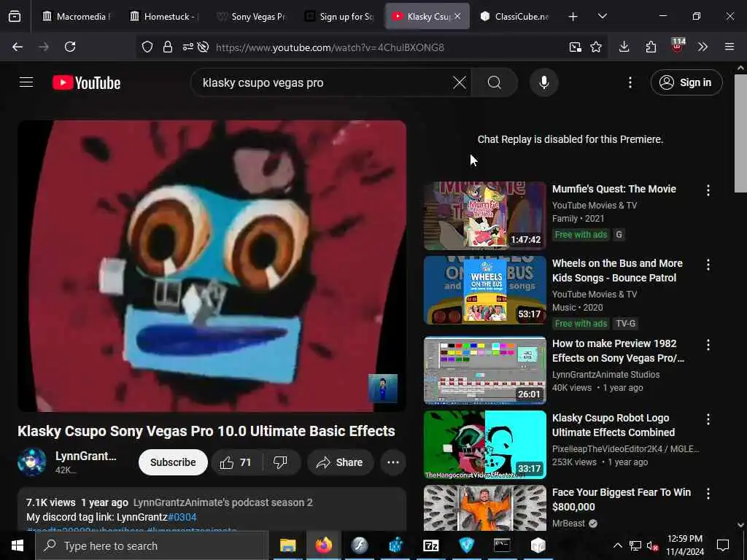Click the video player to toggle playback
This screenshot has width=747, height=560.
212,265
